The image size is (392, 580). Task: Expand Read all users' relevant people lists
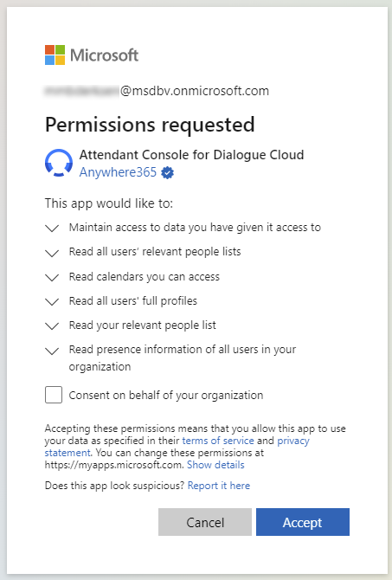click(x=52, y=253)
